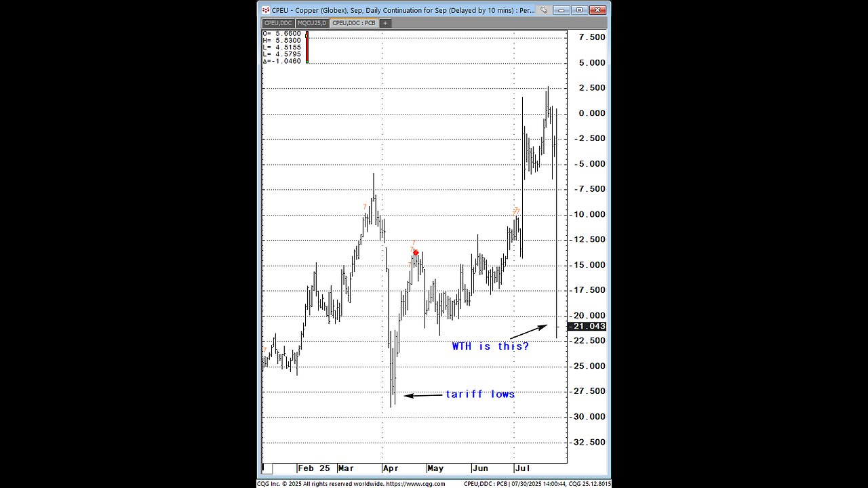
Task: Open the https://www.cqg.com link in footer
Action: pyautogui.click(x=416, y=484)
